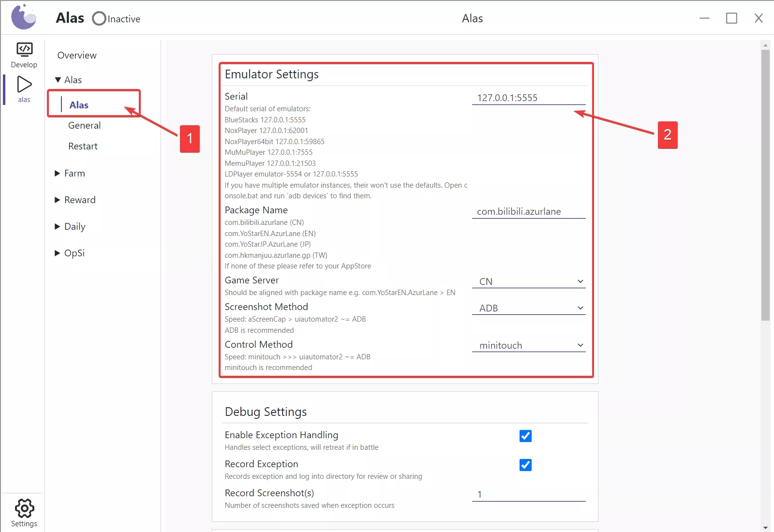
Task: Disable Enable Exception Handling checkbox
Action: (525, 436)
